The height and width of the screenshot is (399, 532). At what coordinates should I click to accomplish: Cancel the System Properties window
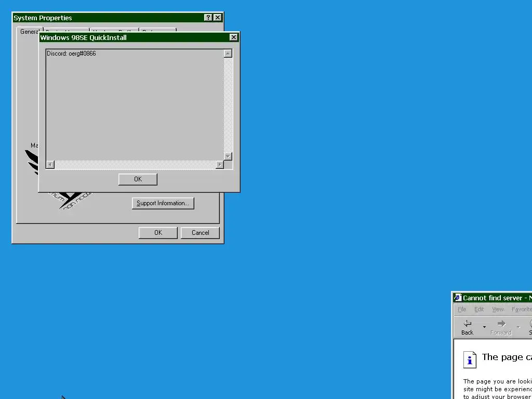point(200,233)
